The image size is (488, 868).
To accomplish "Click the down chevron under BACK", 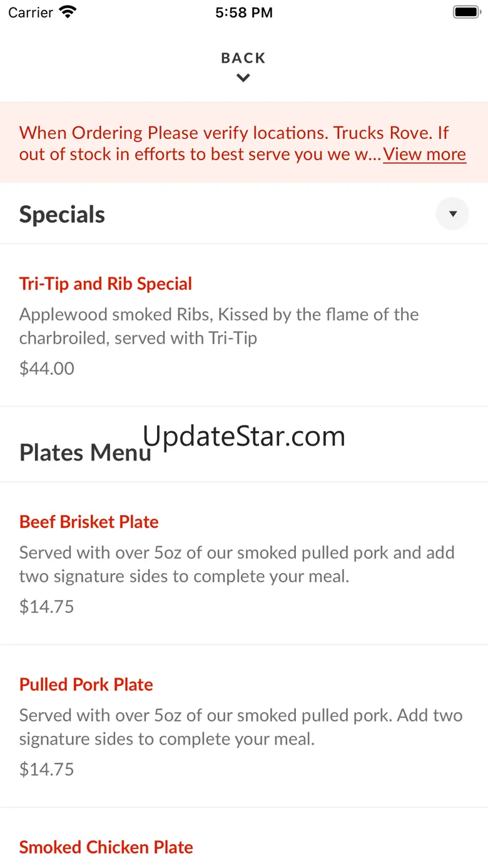I will click(x=243, y=78).
